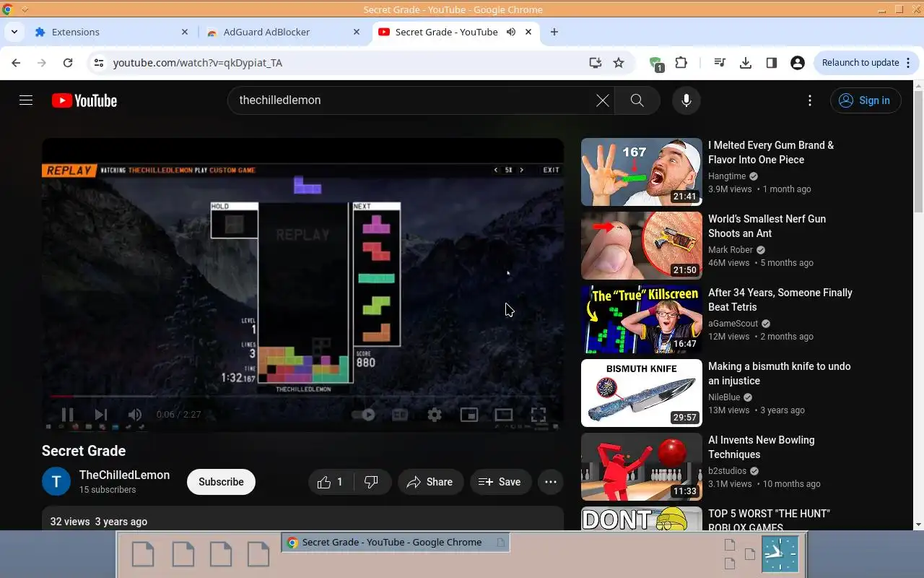Sign in to YouTube

pyautogui.click(x=865, y=100)
